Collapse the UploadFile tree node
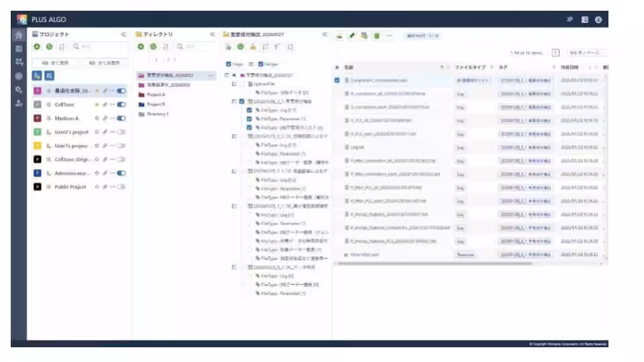This screenshot has height=362, width=644. pyautogui.click(x=234, y=84)
